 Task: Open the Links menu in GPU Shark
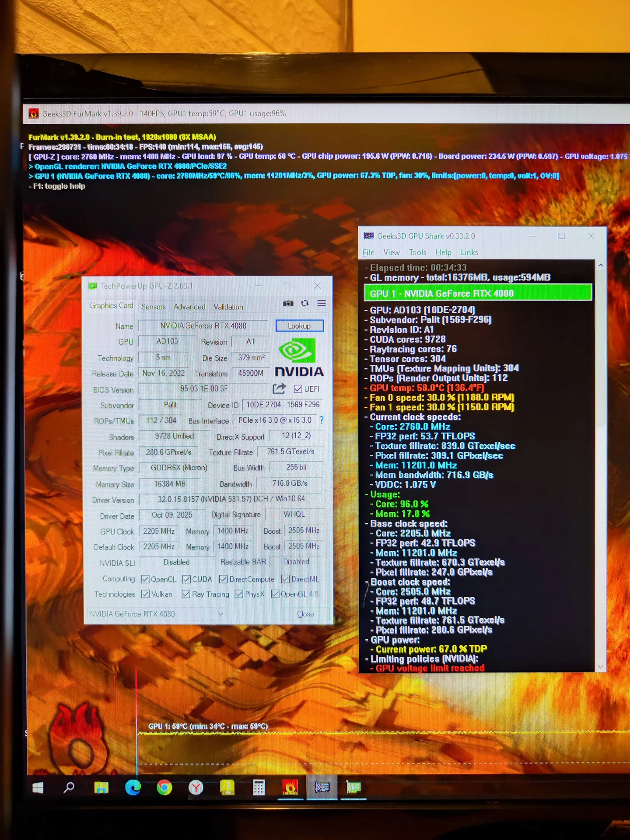click(x=469, y=252)
